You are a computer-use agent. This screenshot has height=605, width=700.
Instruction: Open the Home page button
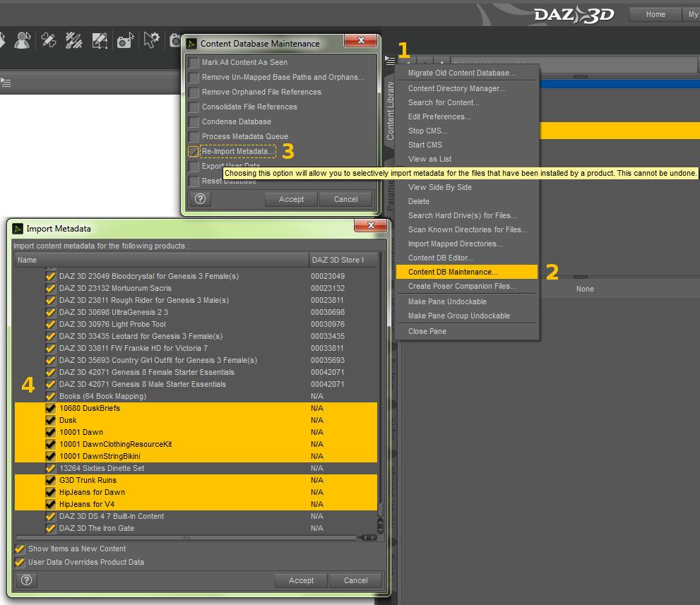[x=655, y=14]
